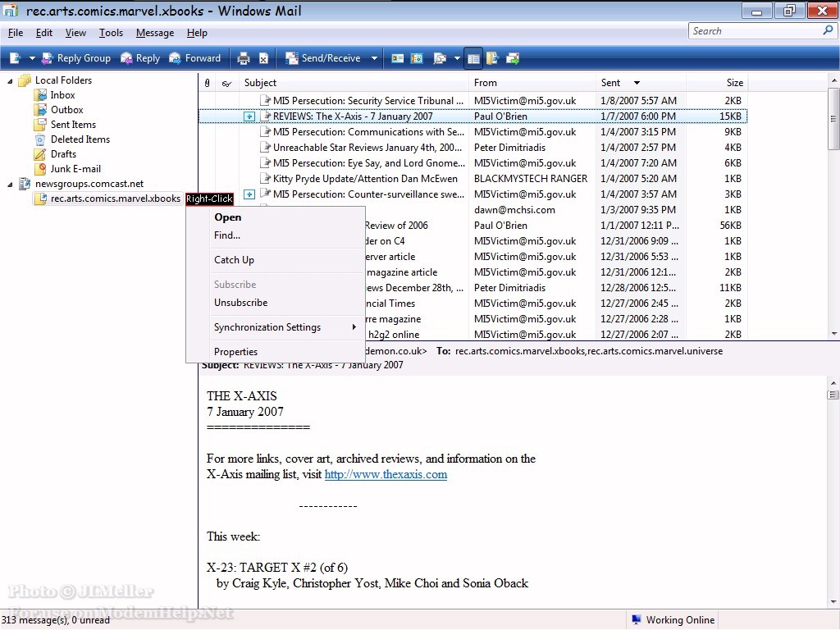Screen dimensions: 840x630
Task: Expand the REVIEWS: The X-Axis thread
Action: (249, 116)
